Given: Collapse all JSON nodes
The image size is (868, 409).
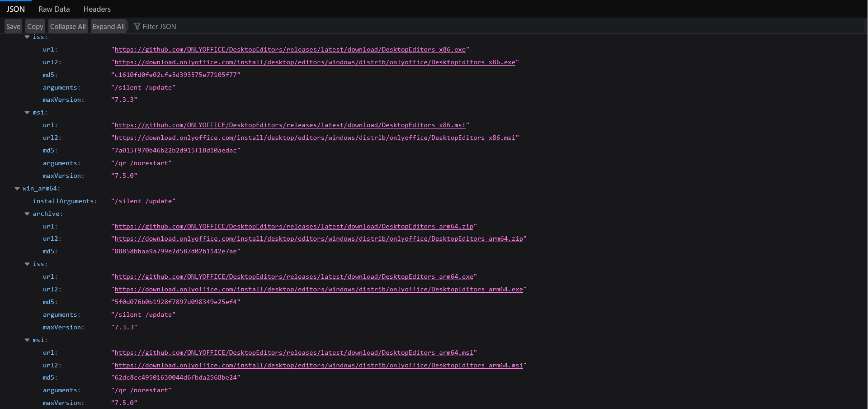Looking at the screenshot, I should 68,27.
